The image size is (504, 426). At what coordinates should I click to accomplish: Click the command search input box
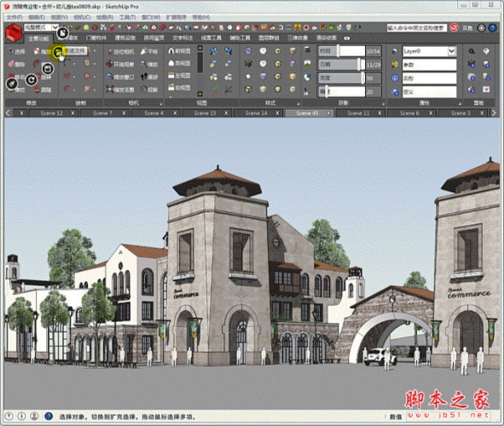(417, 28)
